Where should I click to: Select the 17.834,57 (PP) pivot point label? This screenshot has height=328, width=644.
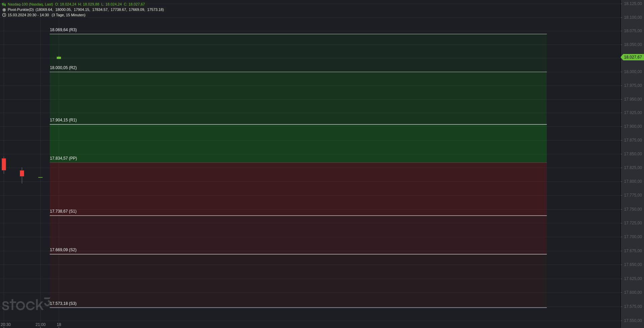tap(63, 158)
